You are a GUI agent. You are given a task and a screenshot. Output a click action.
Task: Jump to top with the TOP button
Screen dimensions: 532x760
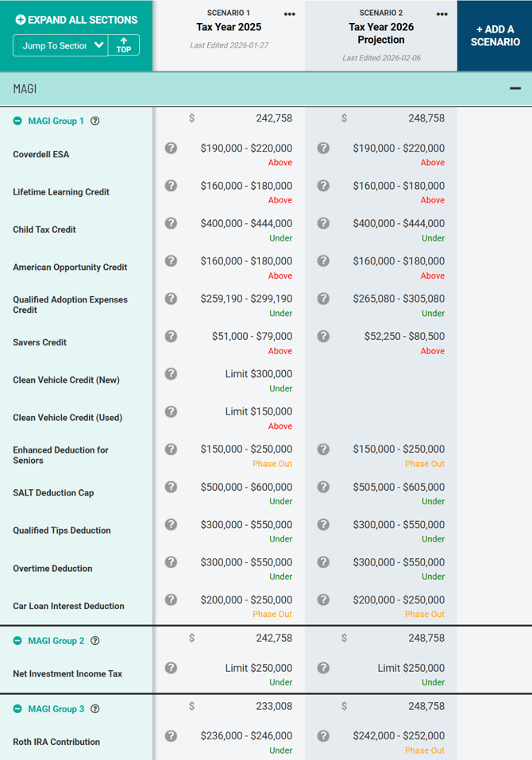point(124,45)
